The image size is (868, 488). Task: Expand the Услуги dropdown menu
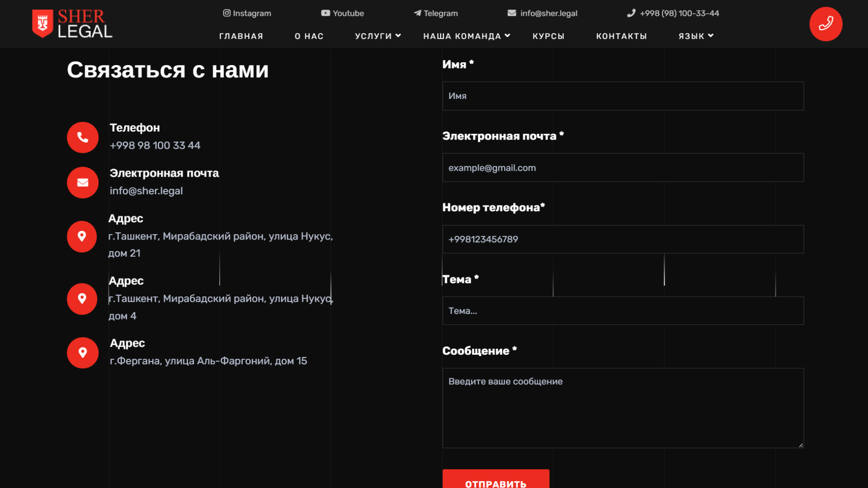(377, 36)
